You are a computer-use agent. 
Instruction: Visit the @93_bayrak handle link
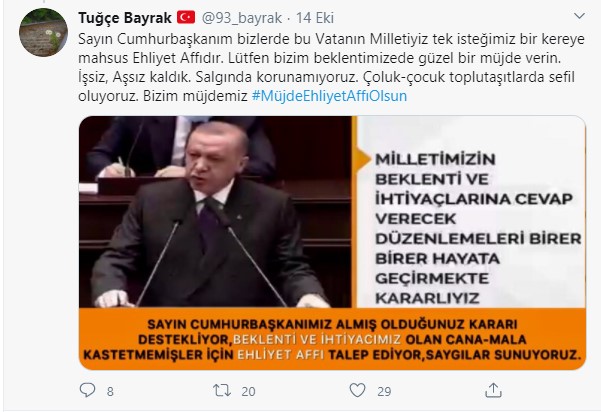241,18
